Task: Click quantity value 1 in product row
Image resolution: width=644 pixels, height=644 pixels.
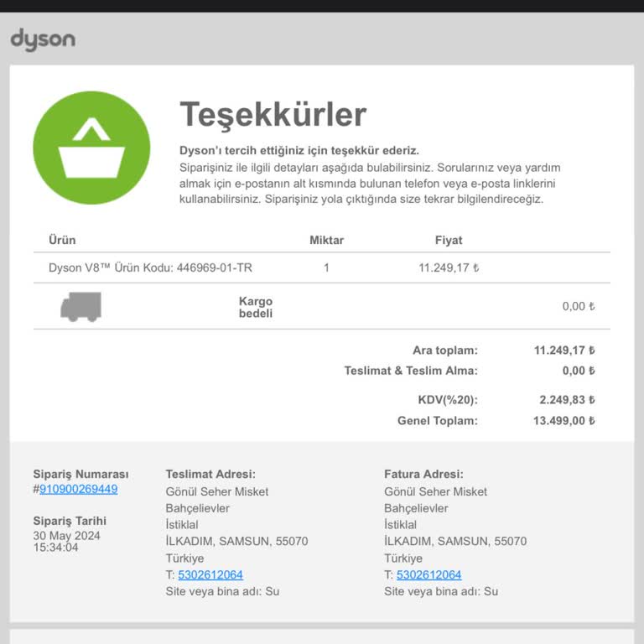Action: pos(326,267)
